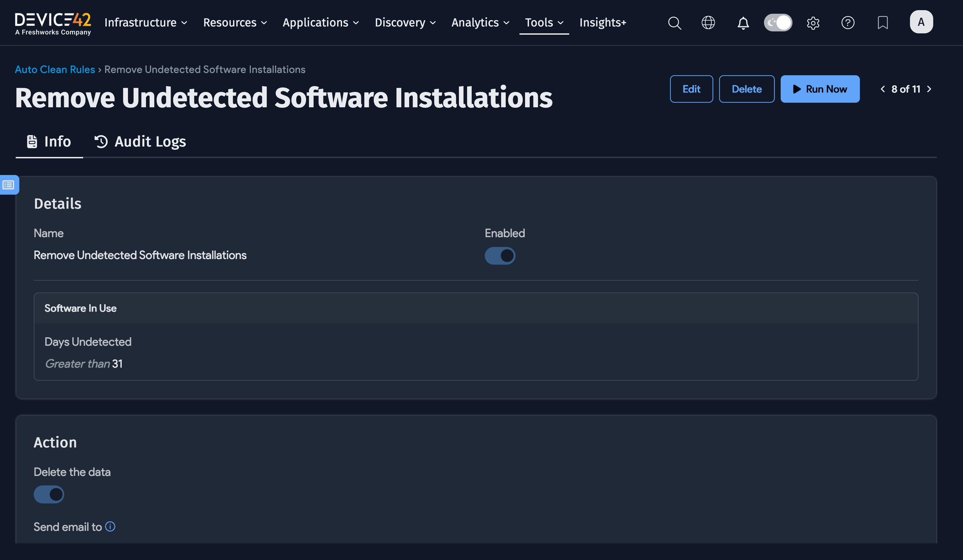963x560 pixels.
Task: Toggle the dark mode switch in header
Action: coord(778,23)
